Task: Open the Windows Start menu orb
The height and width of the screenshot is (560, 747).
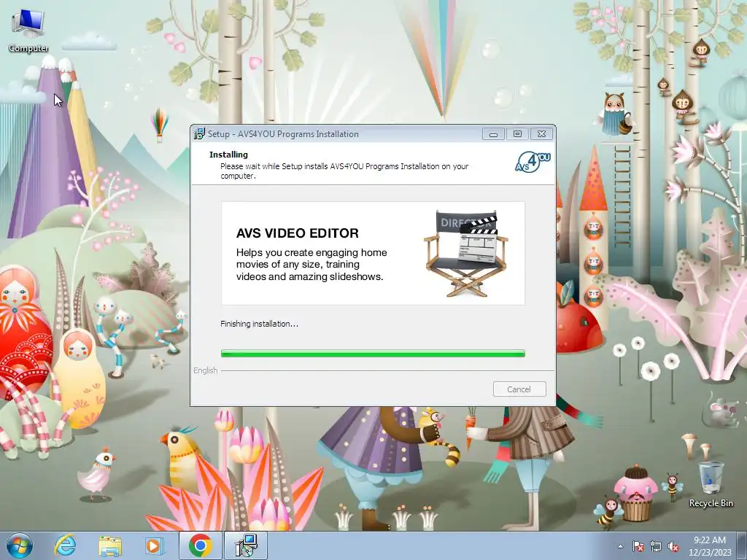Action: (x=19, y=545)
